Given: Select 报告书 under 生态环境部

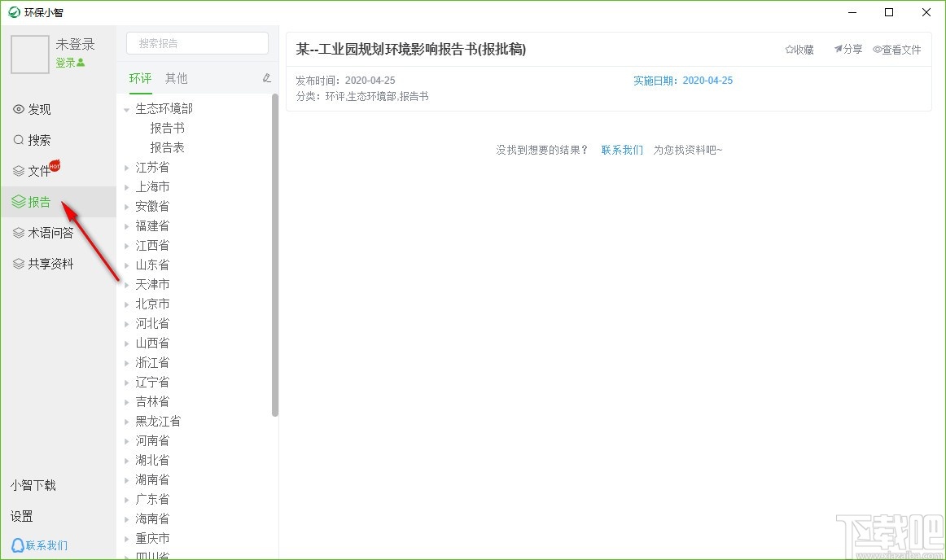Looking at the screenshot, I should click(x=167, y=128).
